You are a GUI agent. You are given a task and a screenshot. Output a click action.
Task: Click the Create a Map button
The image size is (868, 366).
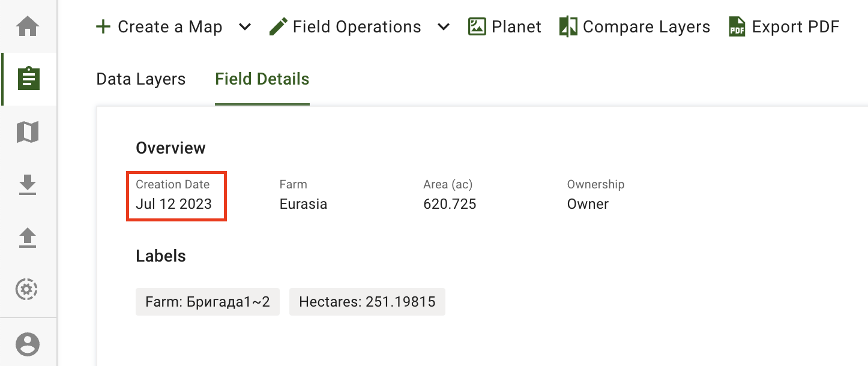(x=159, y=27)
